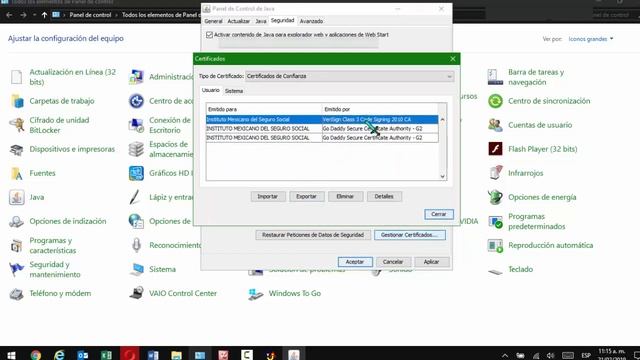Open Reproducción automática item
This screenshot has width=640, height=360.
click(540, 245)
